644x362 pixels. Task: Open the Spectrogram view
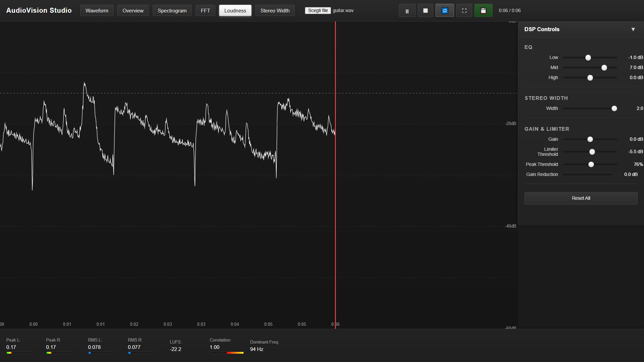[172, 11]
